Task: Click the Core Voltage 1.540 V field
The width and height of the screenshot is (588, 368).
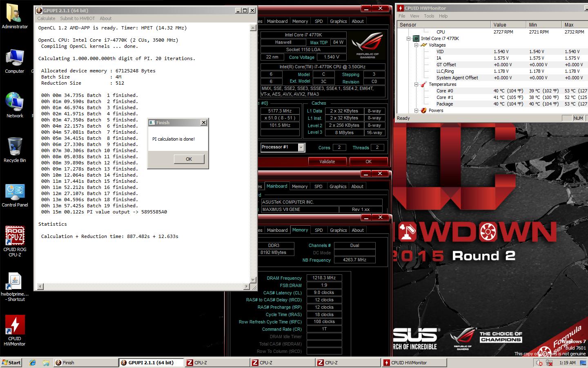Action: coord(332,57)
